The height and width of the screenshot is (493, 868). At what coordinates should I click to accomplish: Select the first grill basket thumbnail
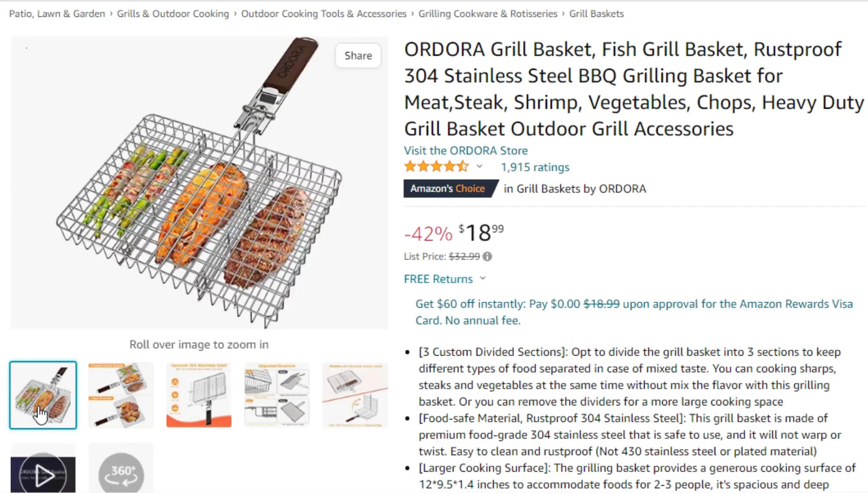[x=43, y=395]
